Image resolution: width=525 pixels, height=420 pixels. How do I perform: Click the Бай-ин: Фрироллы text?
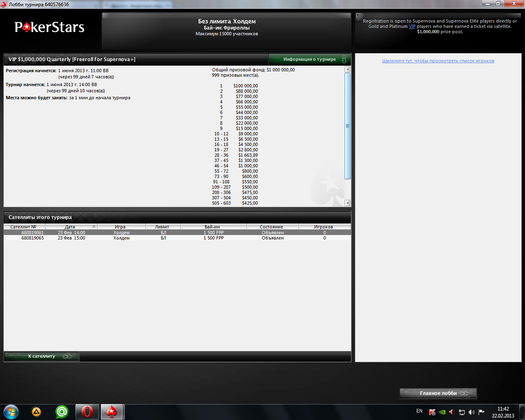tap(227, 28)
